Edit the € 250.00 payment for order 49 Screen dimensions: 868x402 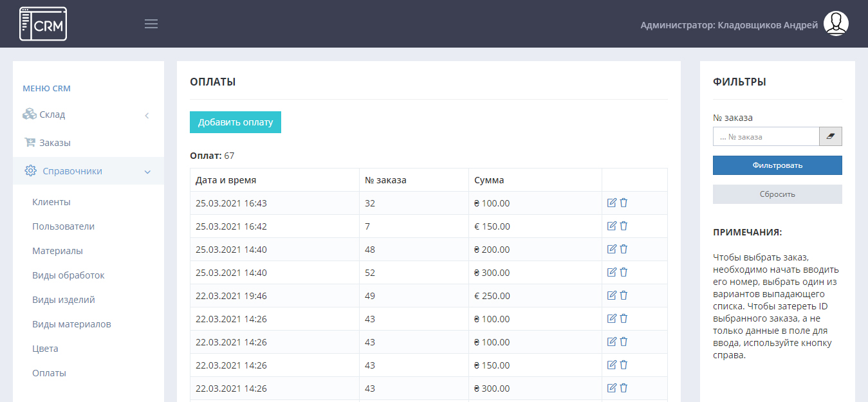click(612, 295)
